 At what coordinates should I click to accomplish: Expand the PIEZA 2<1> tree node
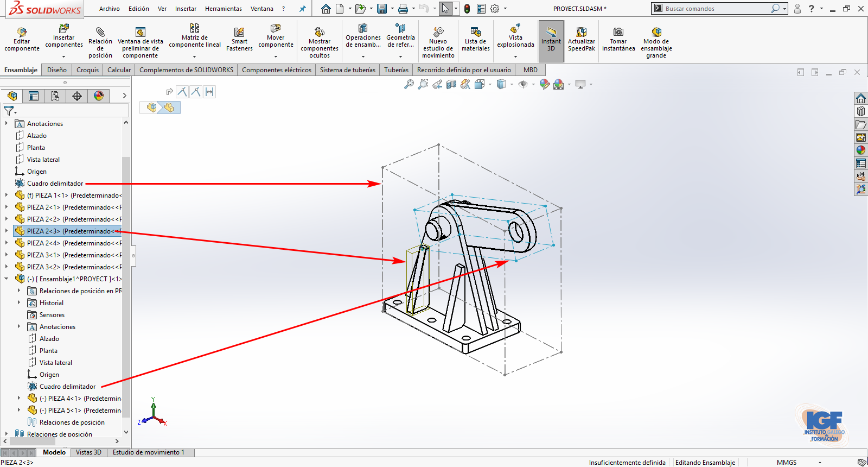(7, 207)
